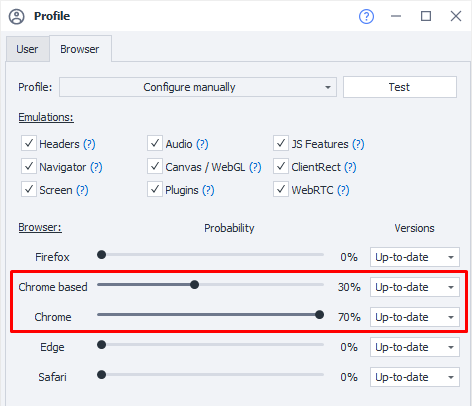Viewport: 472px width, 407px height.
Task: Expand Firefox versions dropdown
Action: coord(415,257)
